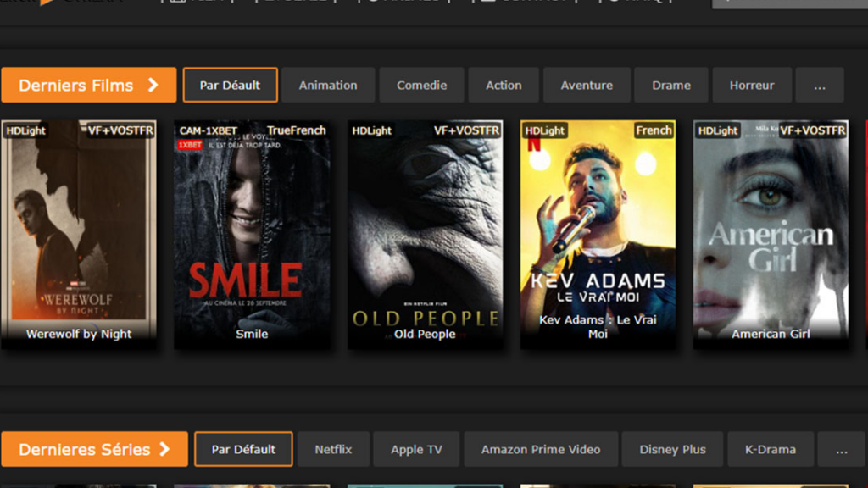This screenshot has width=868, height=488.
Task: Filter series by K-Drama
Action: coord(771,449)
